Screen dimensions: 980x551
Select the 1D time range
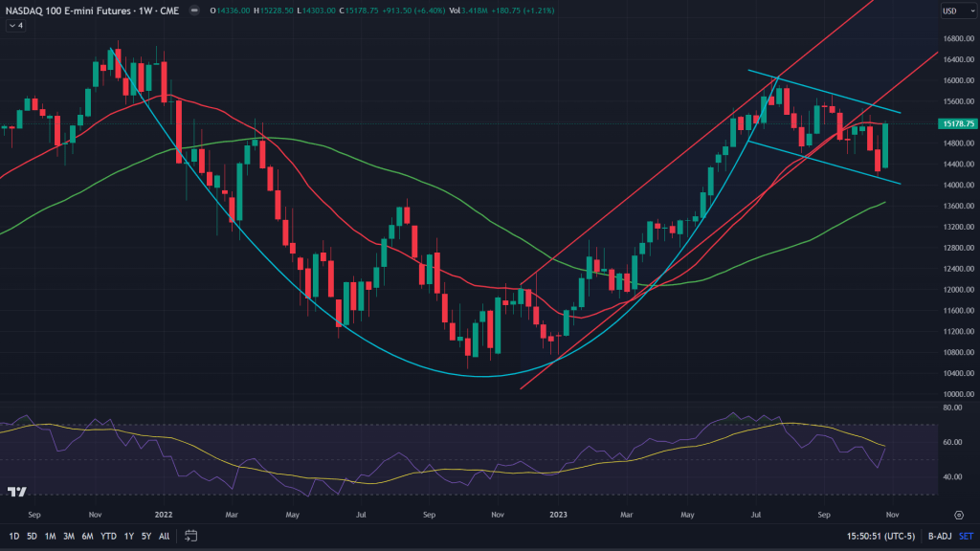[15, 535]
